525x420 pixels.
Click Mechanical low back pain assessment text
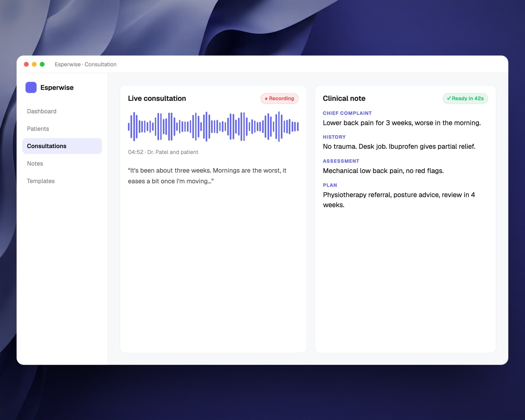pos(383,171)
